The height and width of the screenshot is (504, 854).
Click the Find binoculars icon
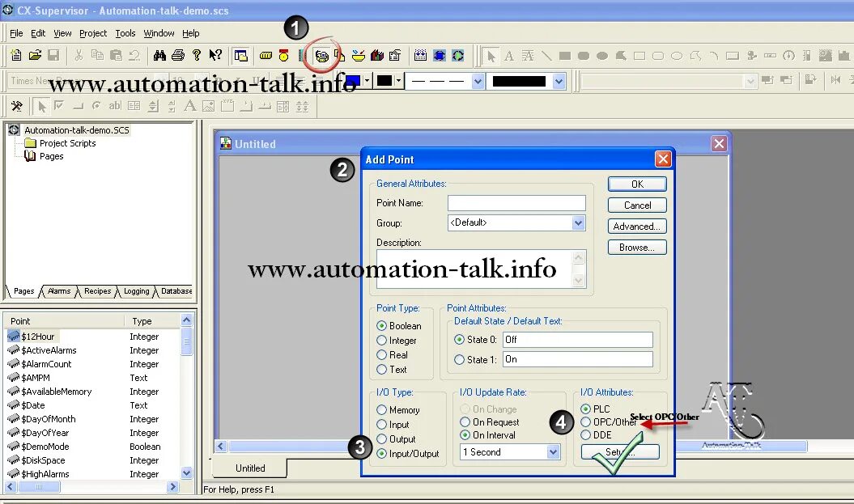pyautogui.click(x=159, y=55)
